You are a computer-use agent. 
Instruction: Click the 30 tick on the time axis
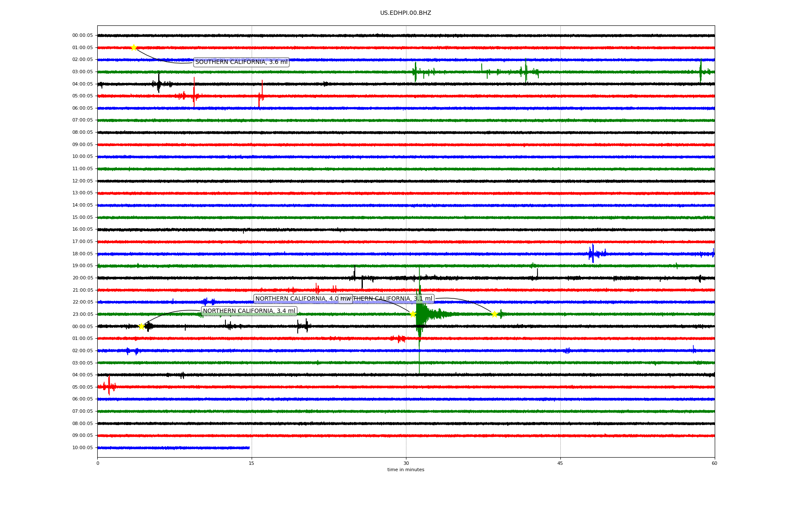tap(406, 463)
